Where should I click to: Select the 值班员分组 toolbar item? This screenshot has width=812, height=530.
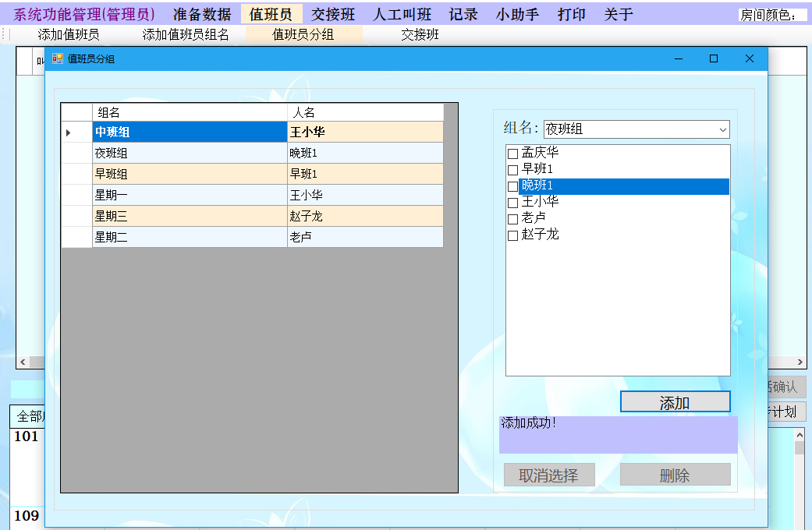point(303,34)
